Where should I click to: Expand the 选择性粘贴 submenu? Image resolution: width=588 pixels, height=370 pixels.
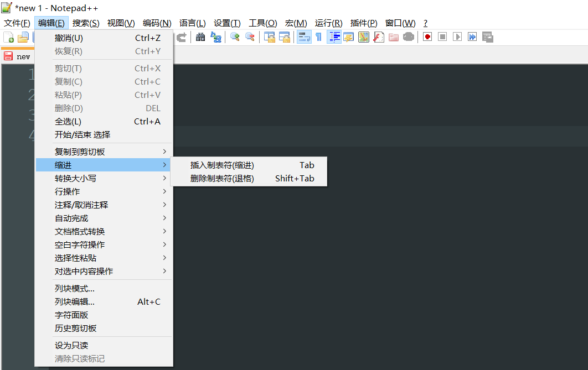(104, 258)
